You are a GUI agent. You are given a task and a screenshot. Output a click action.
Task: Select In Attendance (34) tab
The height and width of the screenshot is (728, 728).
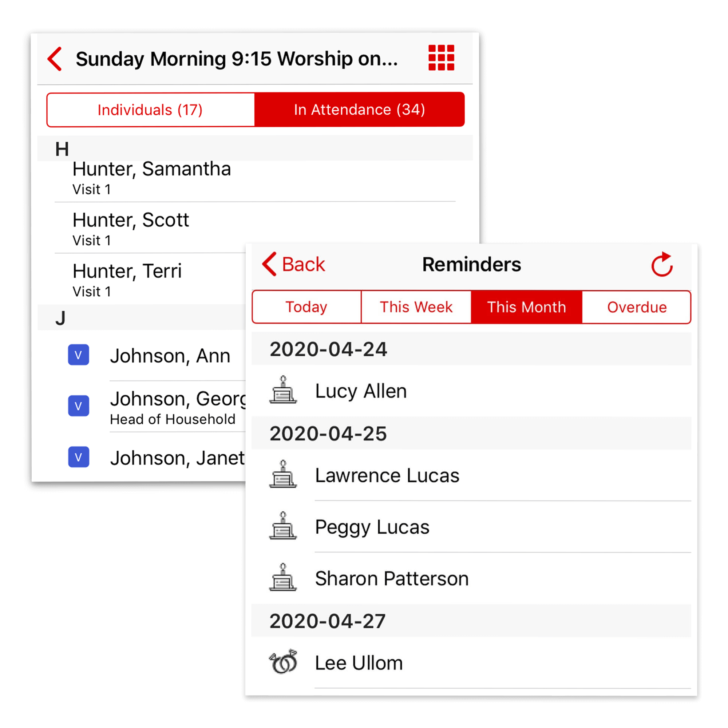click(360, 110)
